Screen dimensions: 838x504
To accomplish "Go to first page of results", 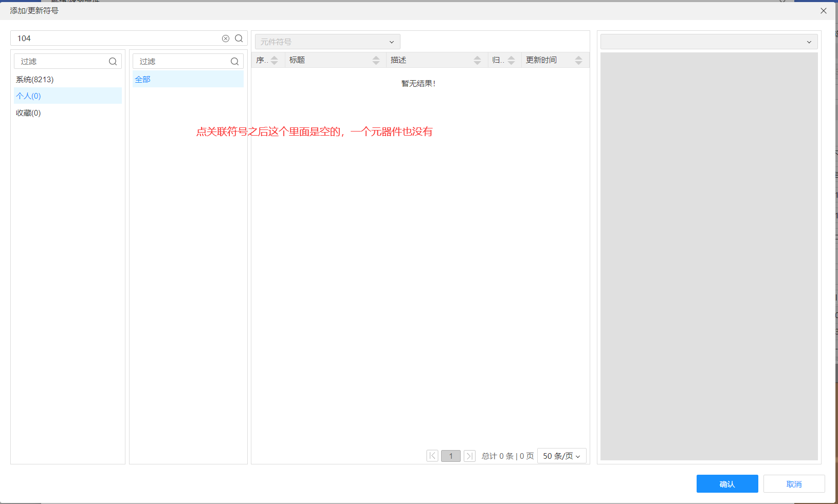I will [x=432, y=456].
